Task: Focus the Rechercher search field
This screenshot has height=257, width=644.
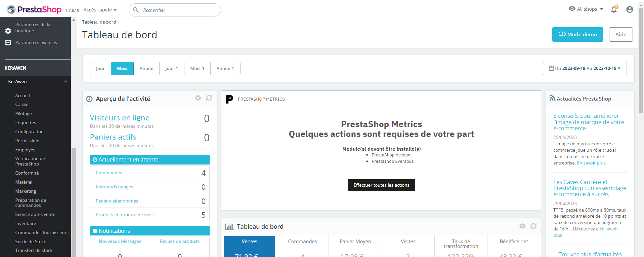Action: (x=175, y=10)
